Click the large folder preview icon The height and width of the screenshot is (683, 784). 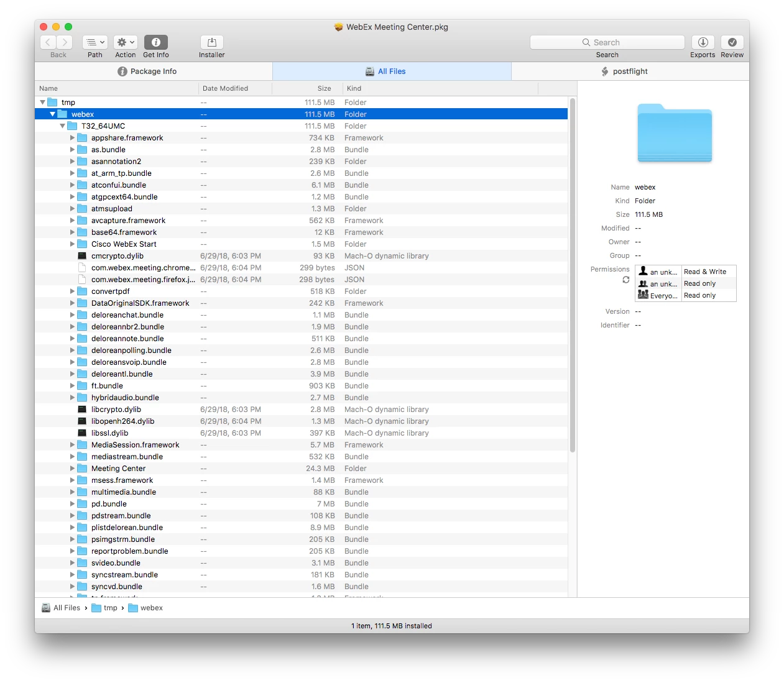click(x=675, y=133)
